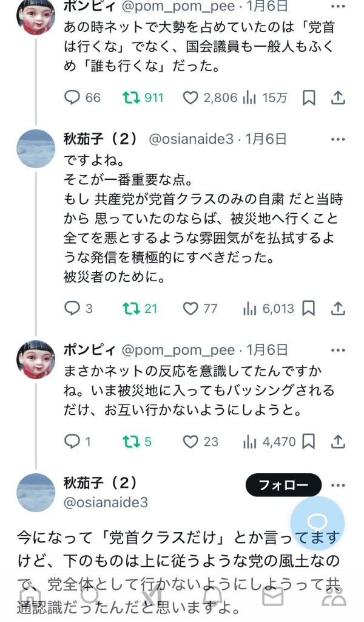Open more options on 秋茄子 January 6 tweet

pyautogui.click(x=338, y=139)
